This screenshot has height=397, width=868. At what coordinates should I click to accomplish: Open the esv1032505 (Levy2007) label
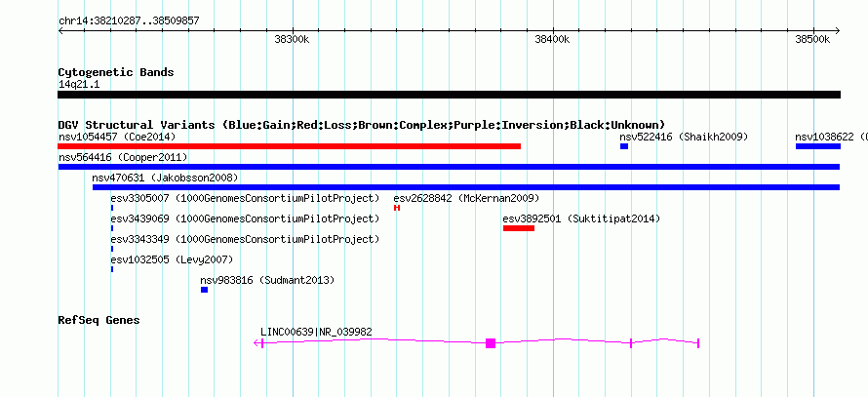tap(172, 260)
